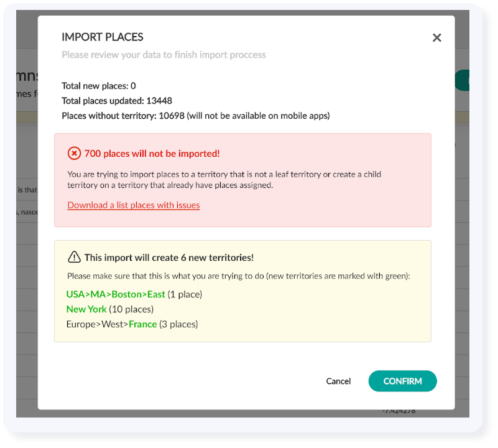Close the Import Places dialog
Screen dimensions: 498x448
pyautogui.click(x=436, y=38)
